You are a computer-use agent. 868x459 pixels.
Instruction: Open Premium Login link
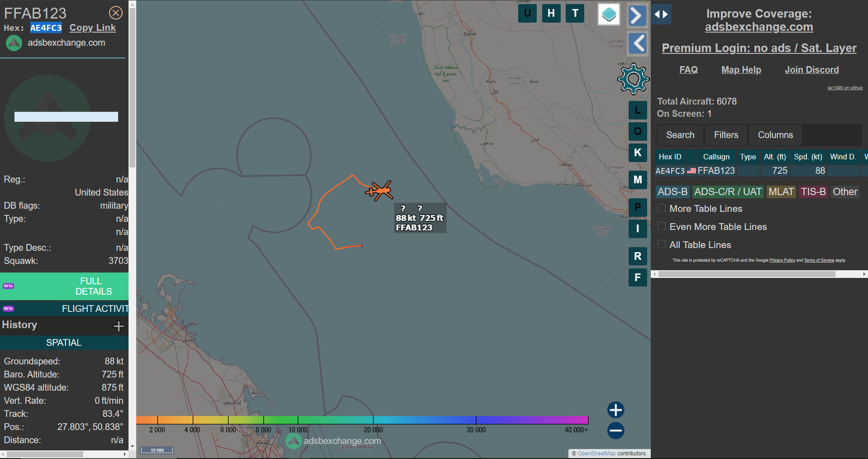point(759,48)
